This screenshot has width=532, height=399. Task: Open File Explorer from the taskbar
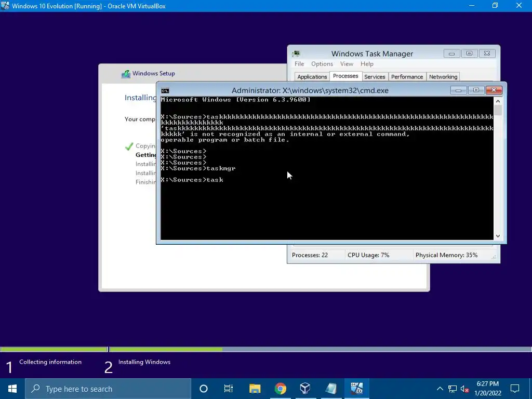[x=255, y=389]
